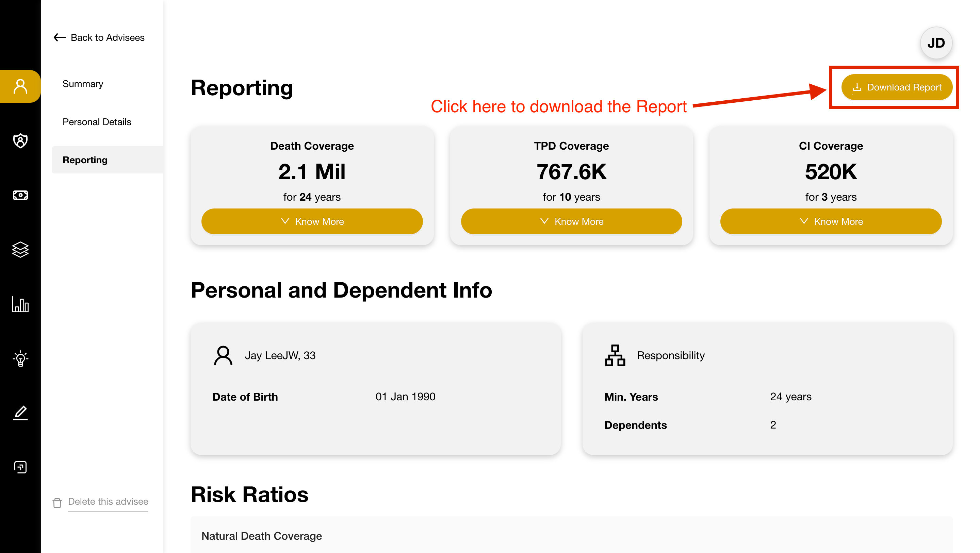Screen dimensions: 980x553
Task: Navigate to Personal Details section
Action: 97,122
